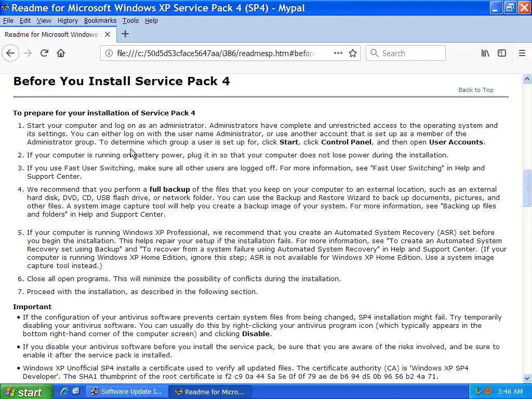The height and width of the screenshot is (399, 532).
Task: Click the taskbar clock 3:46 AM
Action: (x=510, y=392)
